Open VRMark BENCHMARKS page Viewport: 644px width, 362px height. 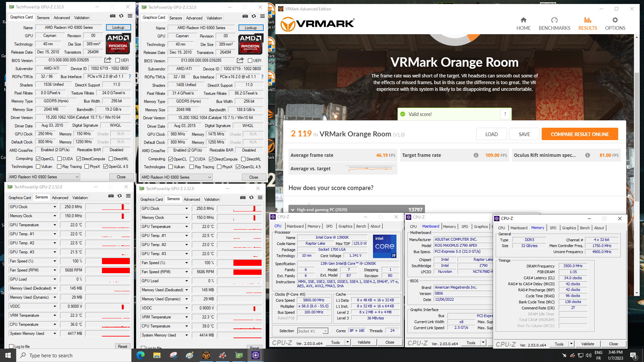click(x=554, y=24)
